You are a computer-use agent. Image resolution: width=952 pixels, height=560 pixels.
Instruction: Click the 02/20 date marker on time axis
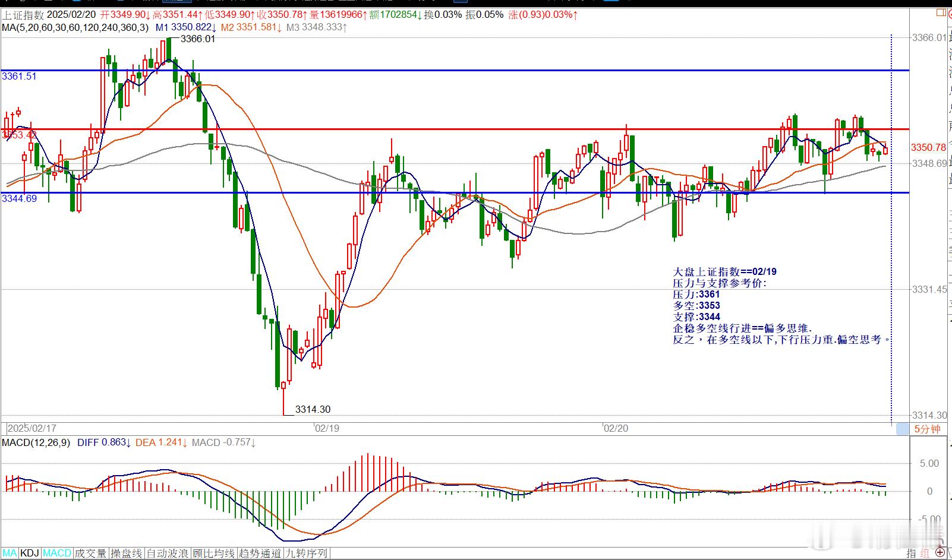616,428
